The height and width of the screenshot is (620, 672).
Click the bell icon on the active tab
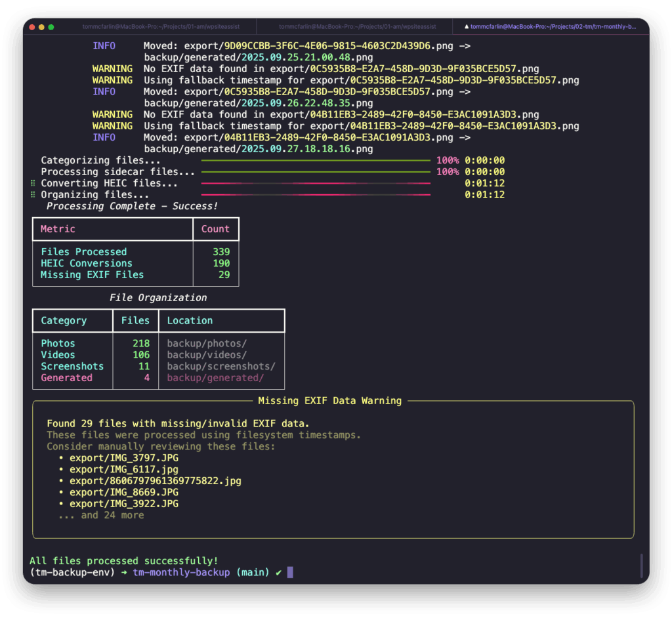(x=466, y=27)
